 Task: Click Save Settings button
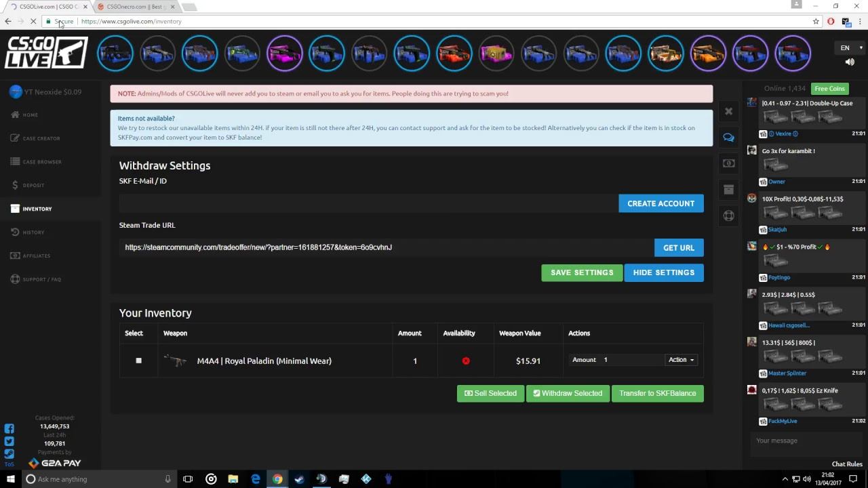(x=582, y=272)
